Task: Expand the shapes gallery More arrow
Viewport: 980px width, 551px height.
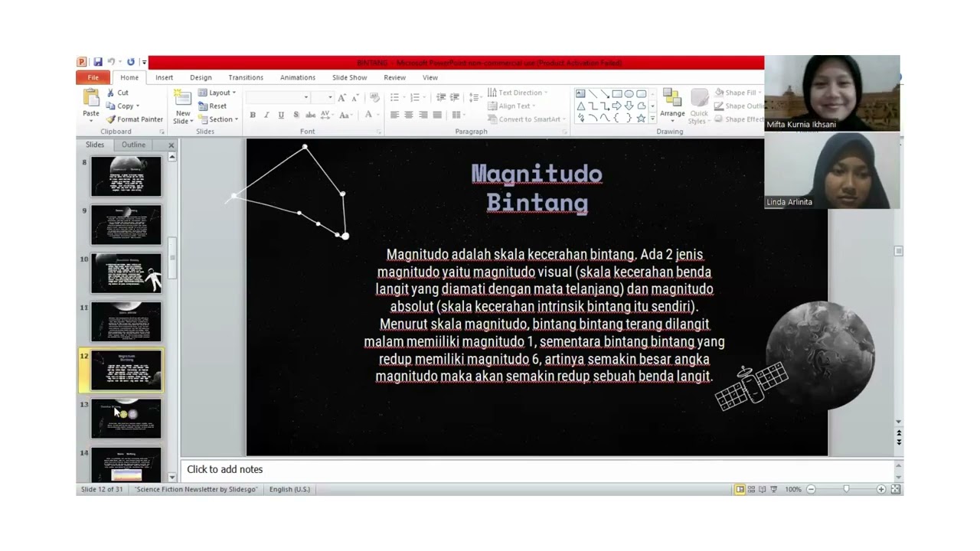Action: 652,119
